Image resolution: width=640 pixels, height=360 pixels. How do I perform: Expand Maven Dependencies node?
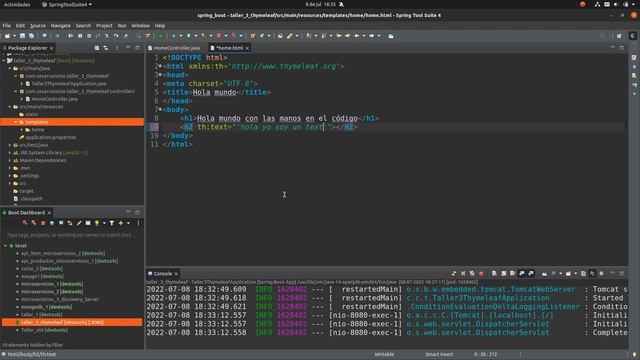pyautogui.click(x=10, y=160)
